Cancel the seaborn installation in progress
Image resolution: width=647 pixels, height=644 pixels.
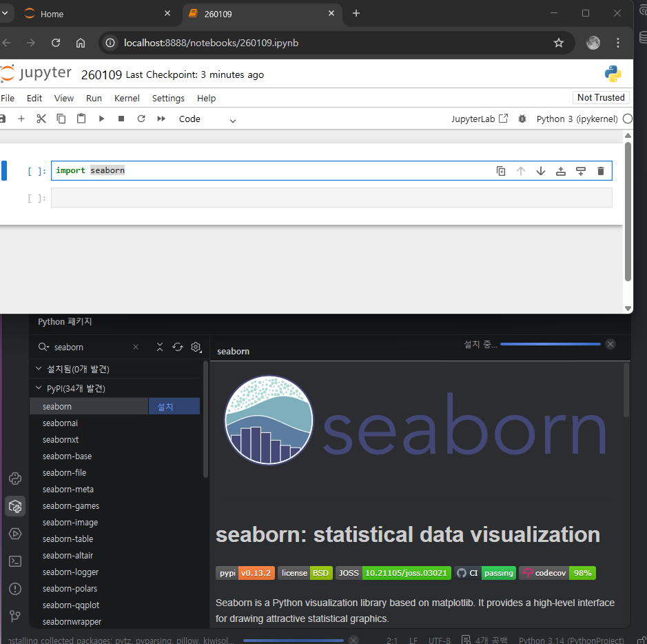point(610,344)
